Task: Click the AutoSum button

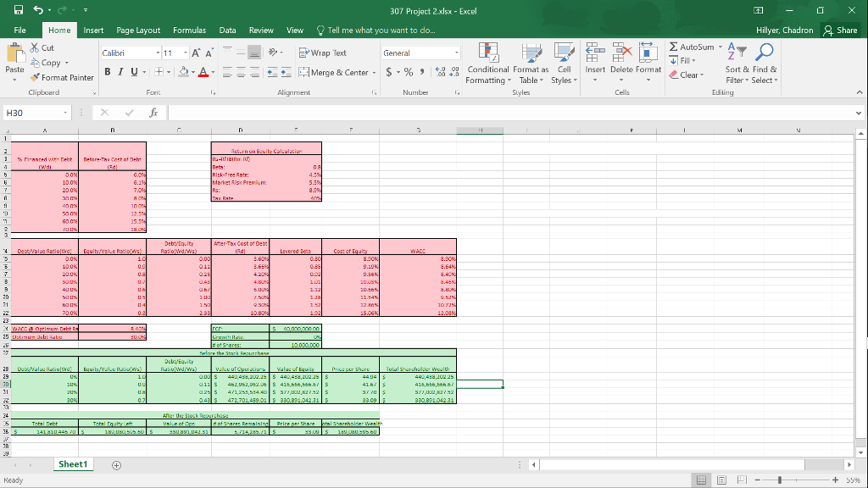Action: [x=692, y=47]
